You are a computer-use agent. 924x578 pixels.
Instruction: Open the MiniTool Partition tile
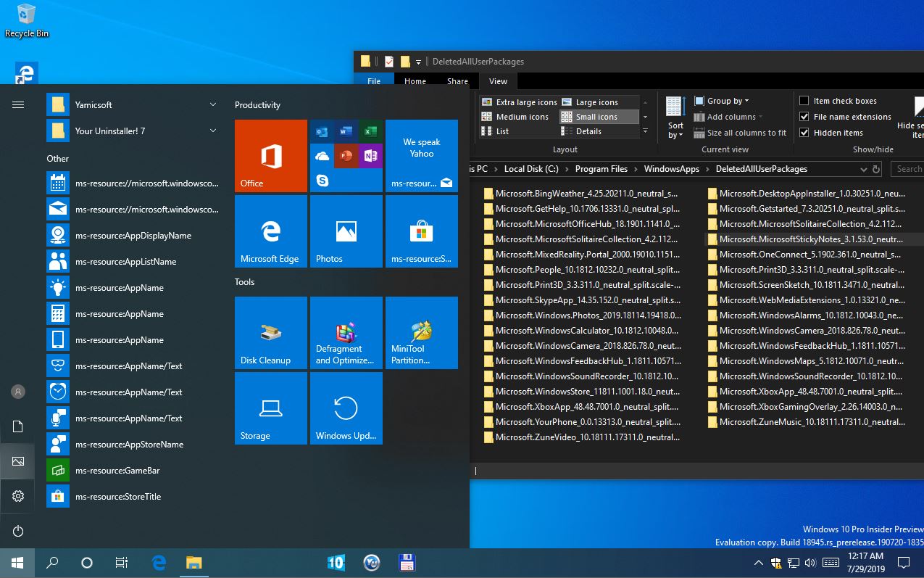422,333
